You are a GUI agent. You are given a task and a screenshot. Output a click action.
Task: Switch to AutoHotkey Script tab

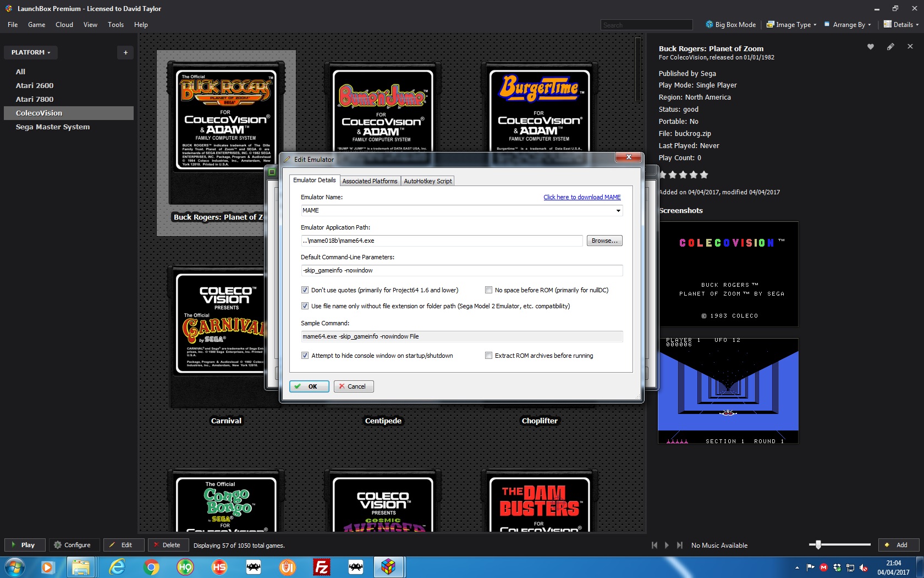[428, 181]
